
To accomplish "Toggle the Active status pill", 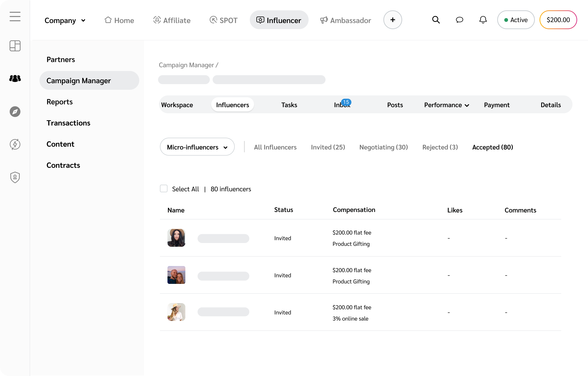I will click(516, 20).
